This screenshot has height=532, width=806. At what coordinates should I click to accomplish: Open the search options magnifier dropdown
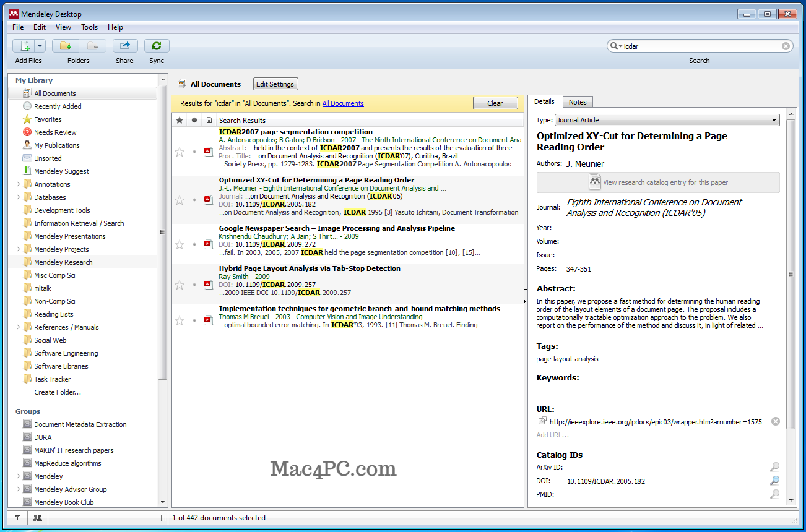616,46
